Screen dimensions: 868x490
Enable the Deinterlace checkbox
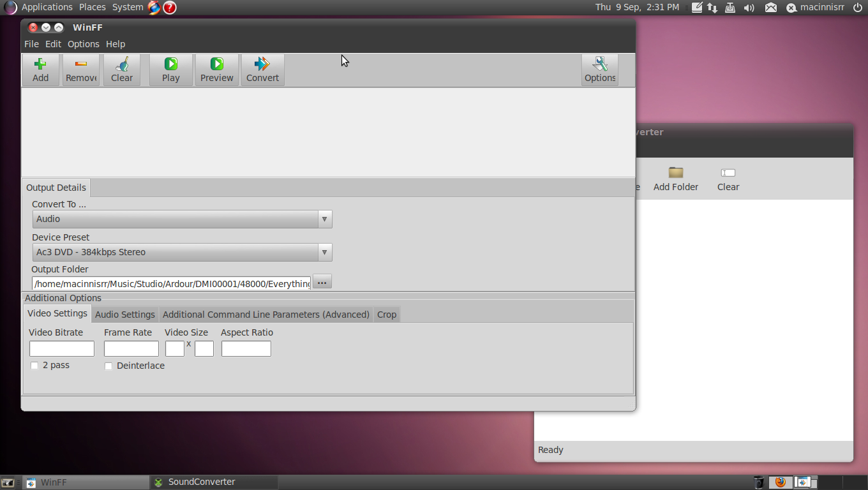tap(108, 366)
